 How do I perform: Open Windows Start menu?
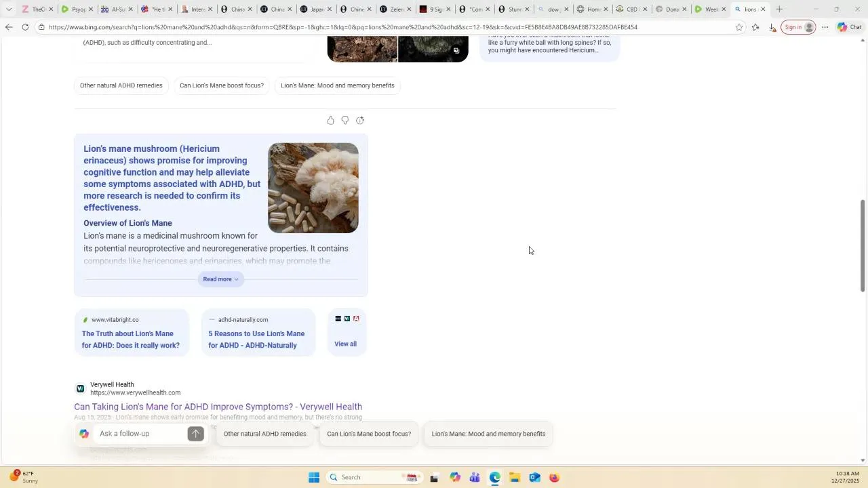314,477
